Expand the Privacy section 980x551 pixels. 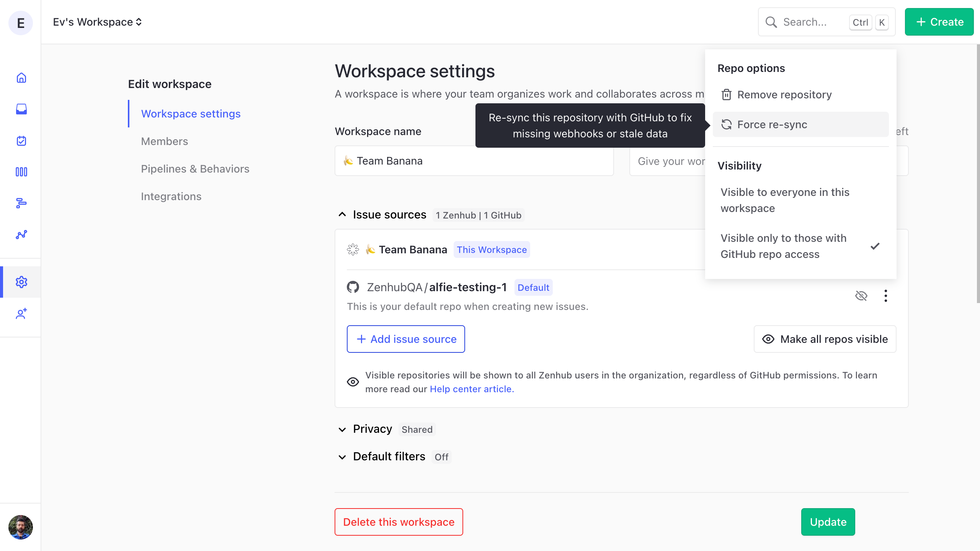342,429
